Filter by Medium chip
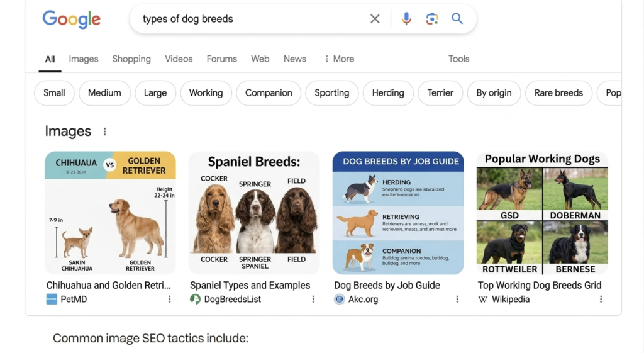Image resolution: width=644 pixels, height=353 pixels. (x=105, y=93)
